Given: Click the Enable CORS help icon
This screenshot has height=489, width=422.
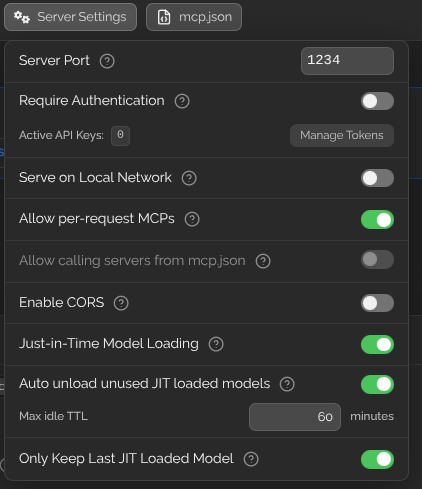Looking at the screenshot, I should click(x=121, y=303).
